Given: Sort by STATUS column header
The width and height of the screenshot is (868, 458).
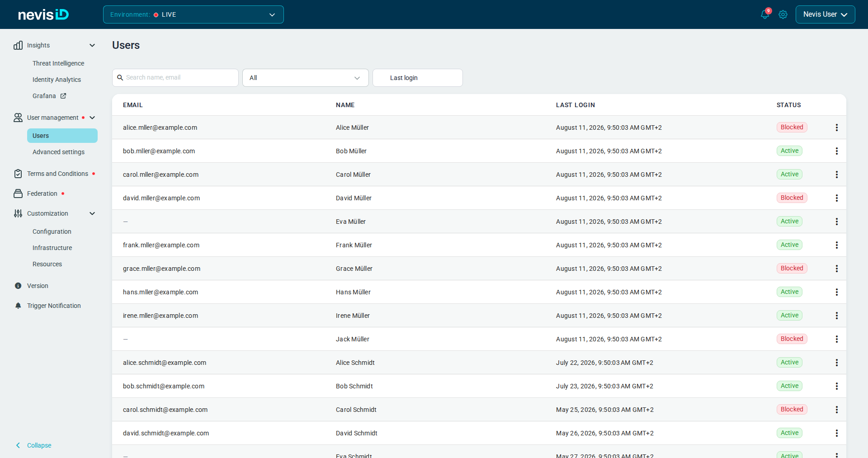Looking at the screenshot, I should click(789, 105).
